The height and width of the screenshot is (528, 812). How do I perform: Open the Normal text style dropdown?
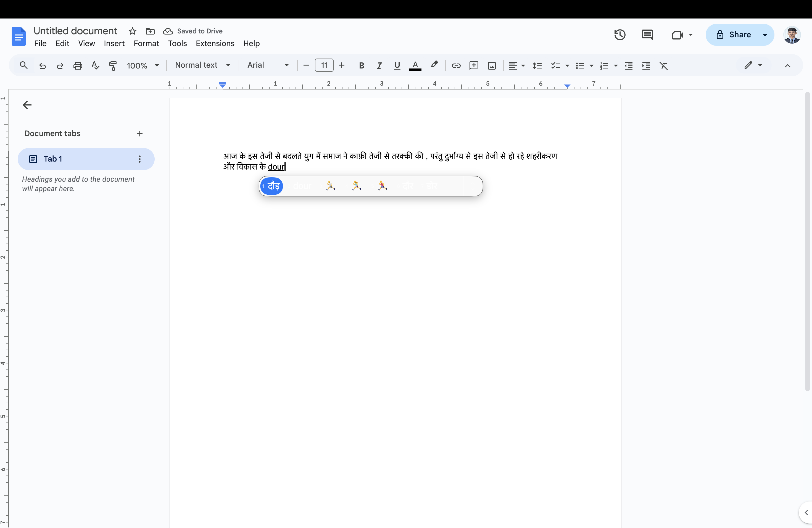click(x=203, y=65)
